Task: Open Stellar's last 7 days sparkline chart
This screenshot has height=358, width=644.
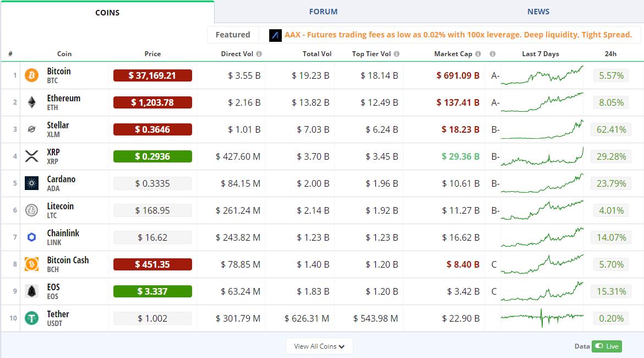Action: 542,129
